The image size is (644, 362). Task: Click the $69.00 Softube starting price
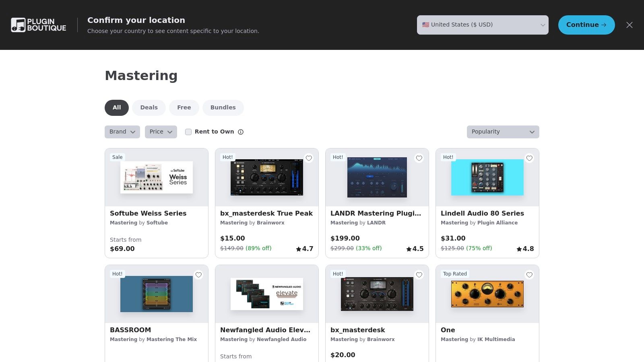[x=122, y=249]
